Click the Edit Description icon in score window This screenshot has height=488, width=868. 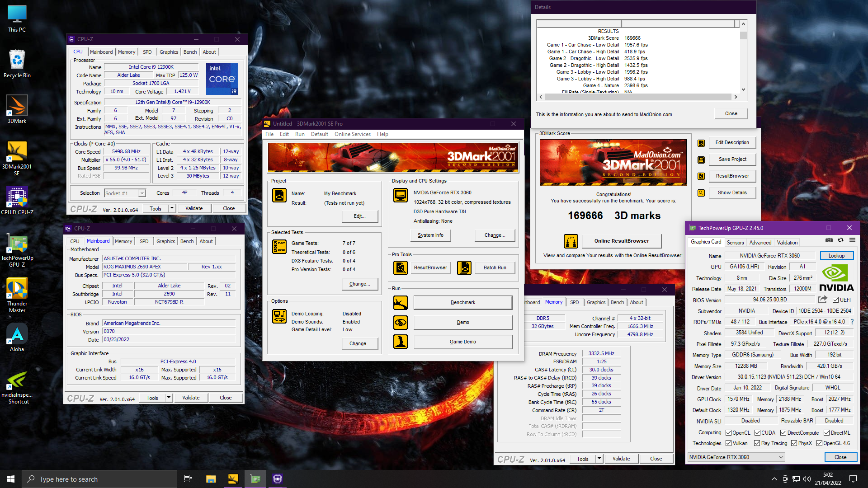point(701,143)
